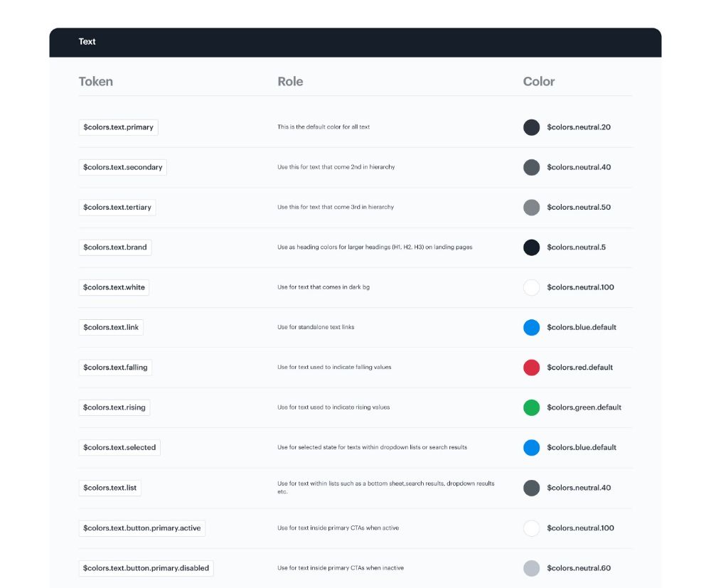Click the $colors.green.default color label
The width and height of the screenshot is (711, 588).
584,407
